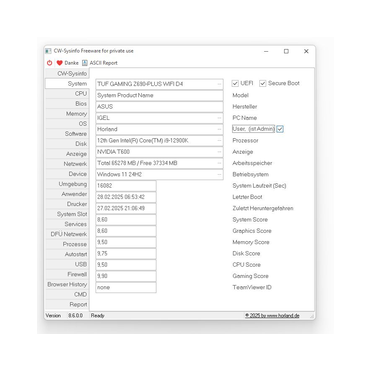Open the Browser History tab

pyautogui.click(x=67, y=284)
